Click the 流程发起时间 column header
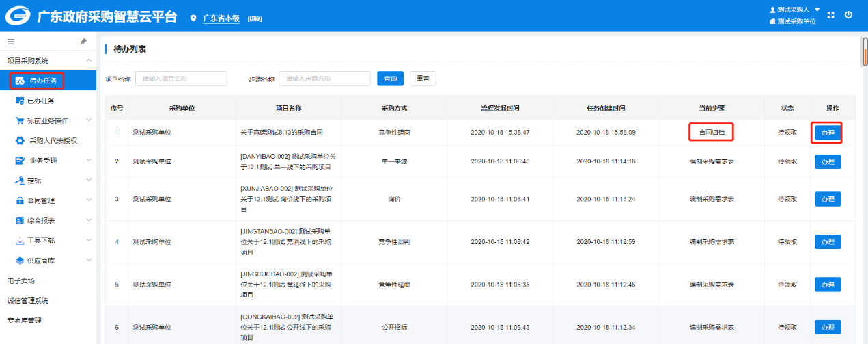 point(500,108)
